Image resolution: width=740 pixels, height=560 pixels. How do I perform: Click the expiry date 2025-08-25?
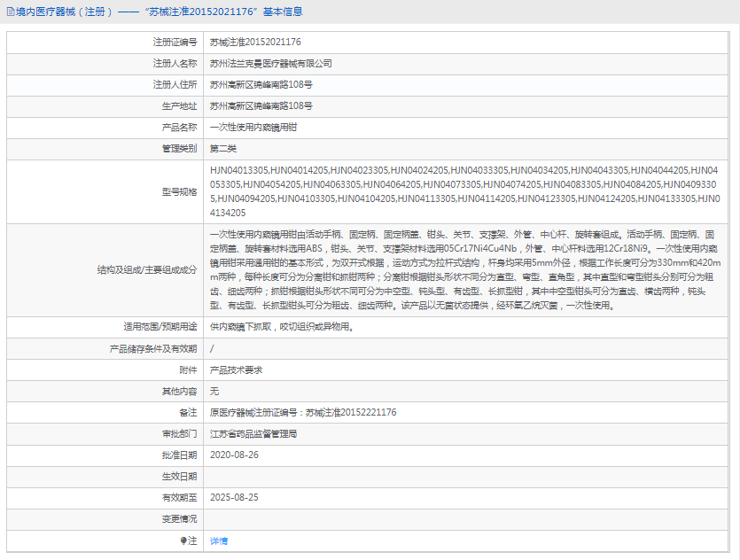point(234,497)
